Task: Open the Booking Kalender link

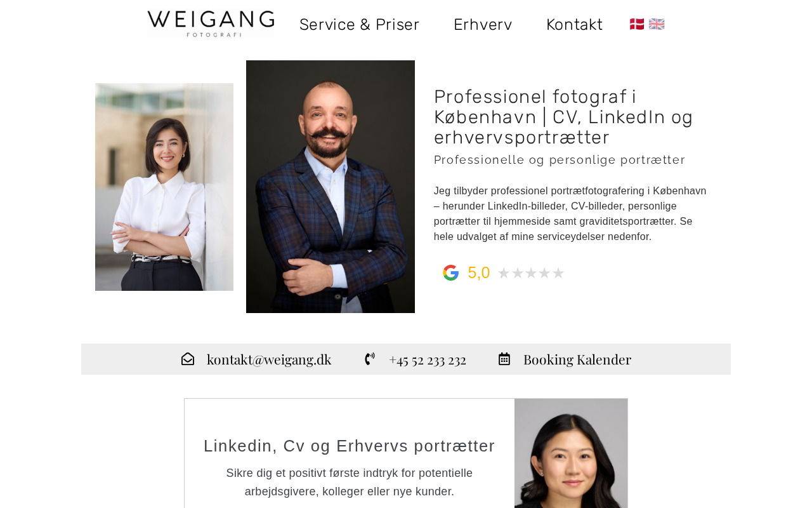Action: pyautogui.click(x=577, y=359)
